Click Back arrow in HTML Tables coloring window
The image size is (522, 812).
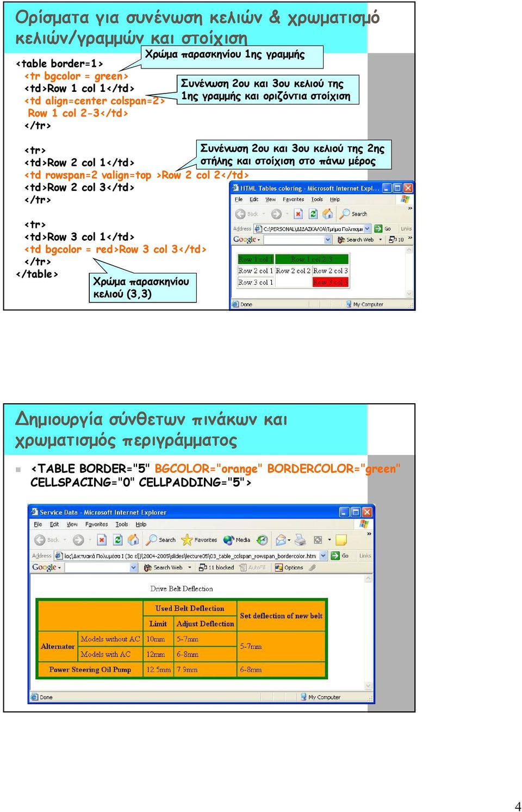[240, 214]
